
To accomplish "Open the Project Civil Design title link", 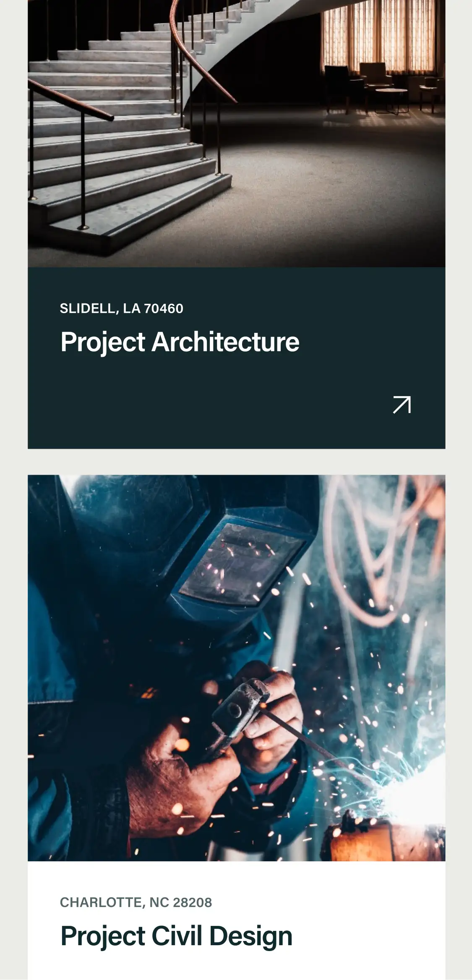I will (x=176, y=936).
